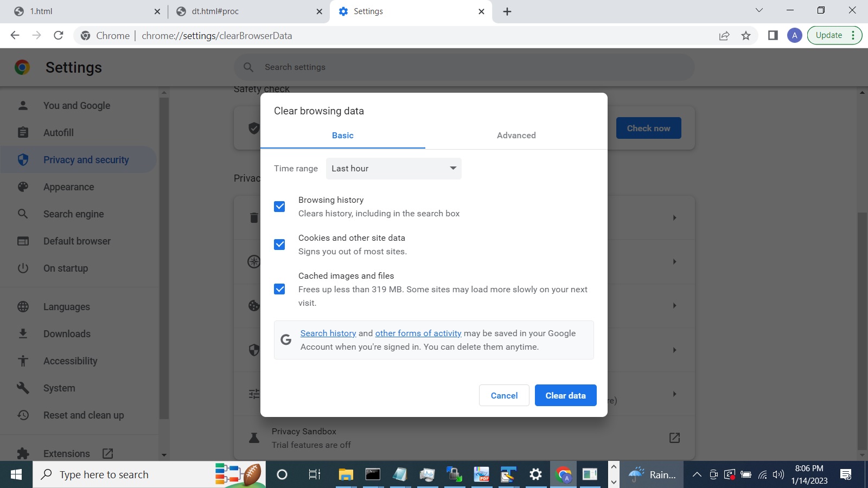Click the Windows Start button
Image resolution: width=868 pixels, height=488 pixels.
pyautogui.click(x=16, y=475)
